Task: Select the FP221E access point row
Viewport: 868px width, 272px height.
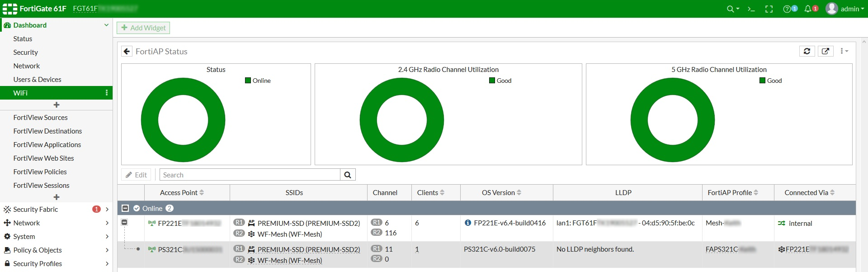Action: click(x=486, y=228)
